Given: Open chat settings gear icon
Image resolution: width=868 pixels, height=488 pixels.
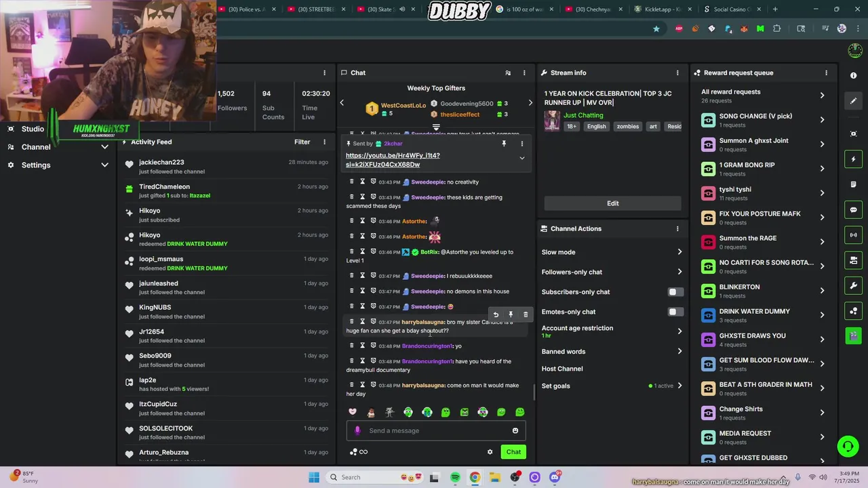Looking at the screenshot, I should tap(490, 452).
